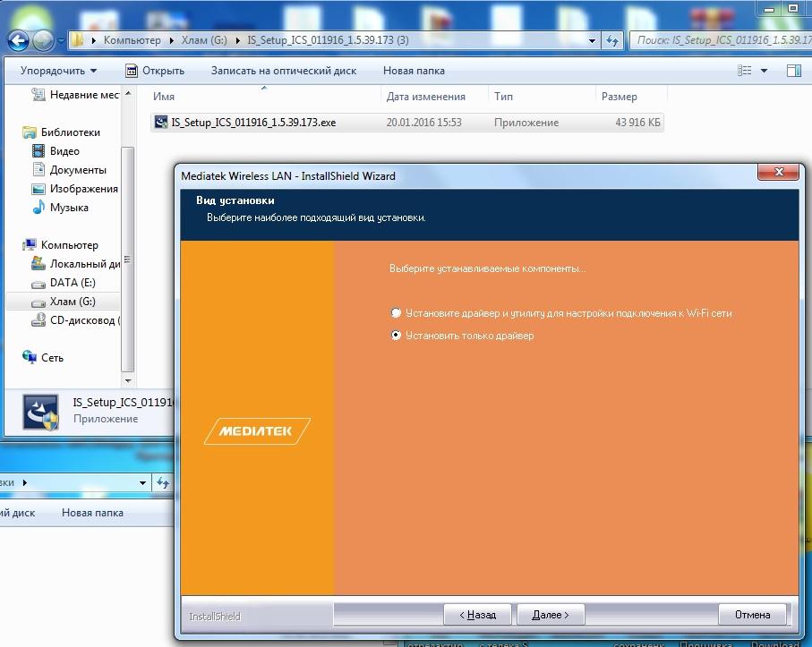812x647 pixels.
Task: Open Локальный диск in the navigation pane
Action: pos(75,264)
